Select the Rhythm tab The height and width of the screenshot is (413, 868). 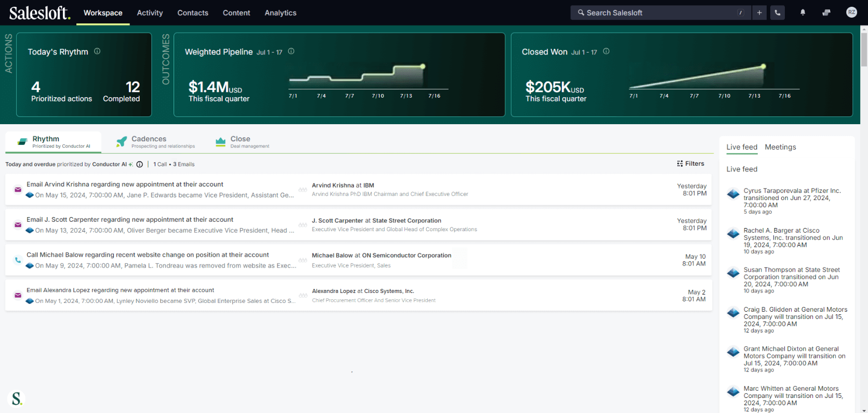click(x=53, y=142)
